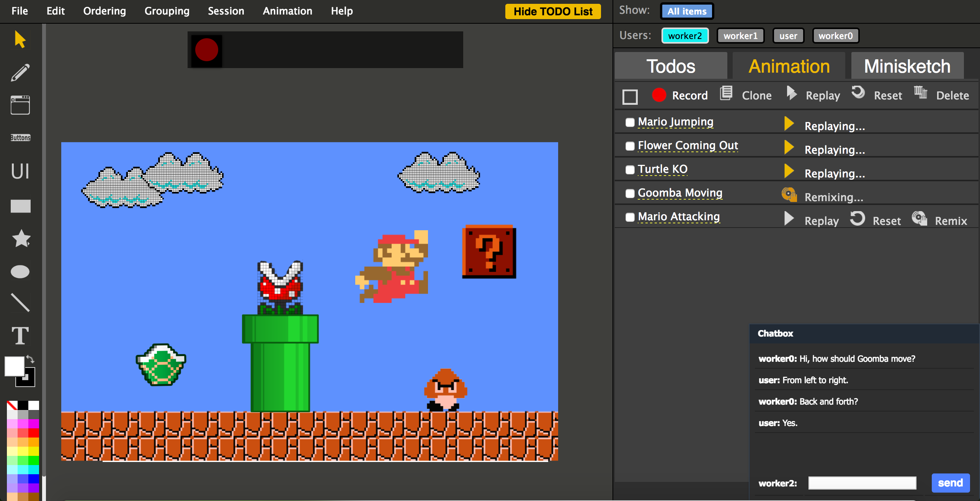Pick the white foreground color box
The image size is (980, 501).
14,366
